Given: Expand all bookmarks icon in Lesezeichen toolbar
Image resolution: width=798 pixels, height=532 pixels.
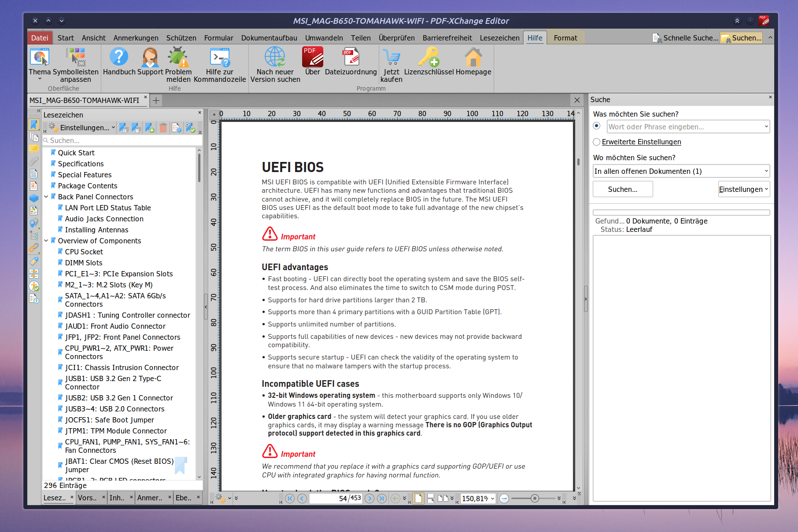Looking at the screenshot, I should click(x=124, y=128).
